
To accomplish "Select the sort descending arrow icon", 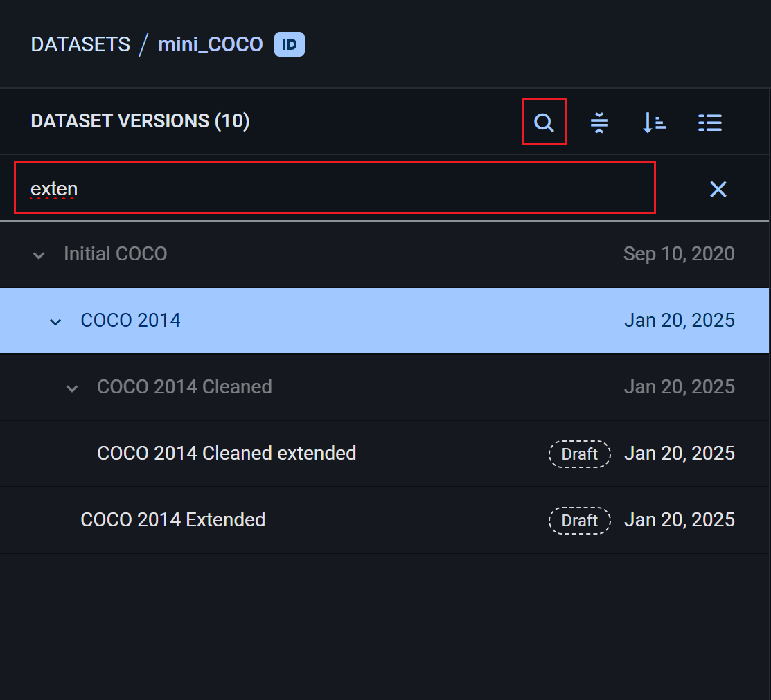I will coord(653,122).
